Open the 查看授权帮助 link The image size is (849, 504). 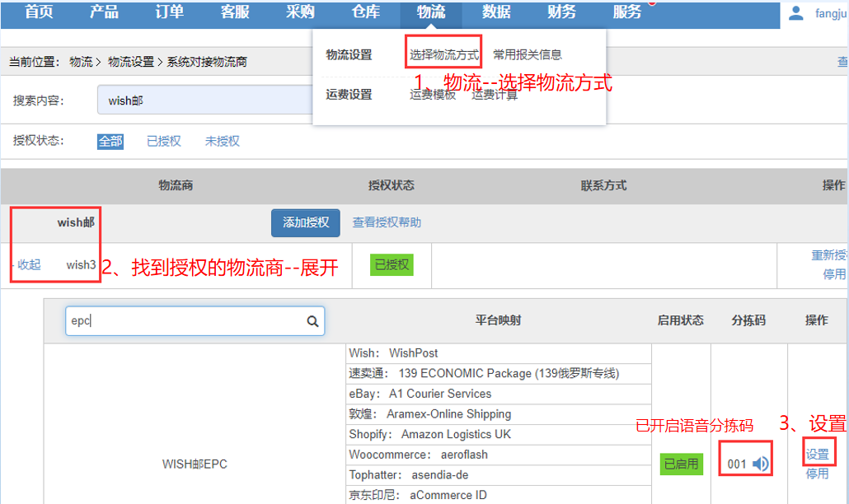click(x=387, y=222)
